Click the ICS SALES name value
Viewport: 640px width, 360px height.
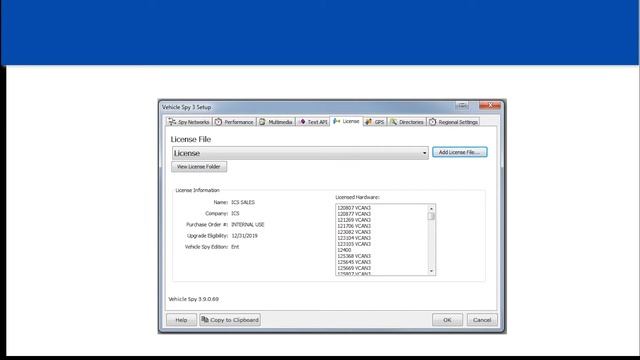[243, 202]
